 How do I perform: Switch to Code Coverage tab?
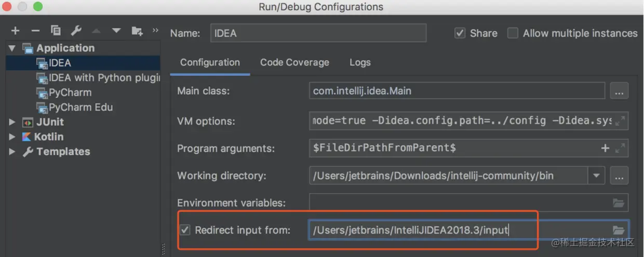point(294,62)
